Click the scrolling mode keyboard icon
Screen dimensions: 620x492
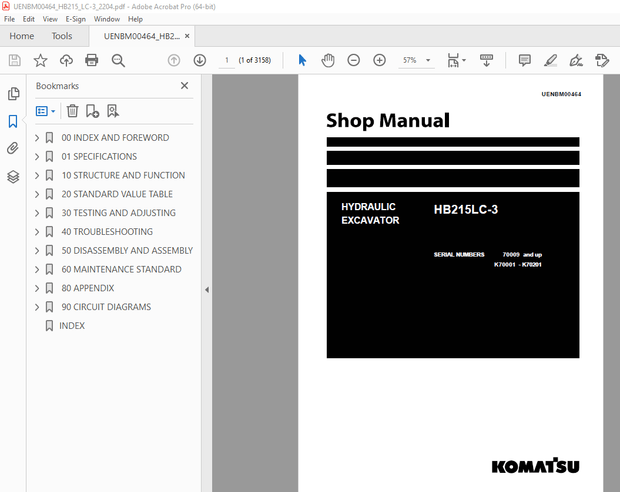tap(486, 60)
